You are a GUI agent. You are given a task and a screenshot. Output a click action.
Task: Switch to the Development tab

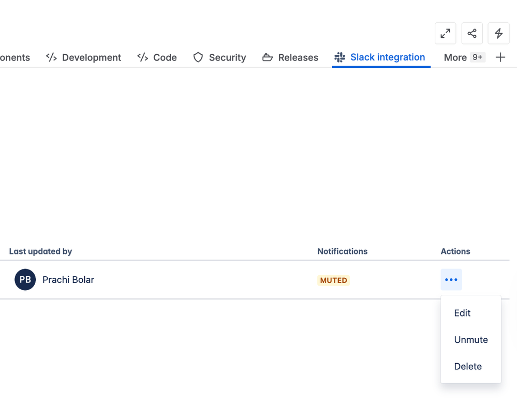pyautogui.click(x=83, y=57)
